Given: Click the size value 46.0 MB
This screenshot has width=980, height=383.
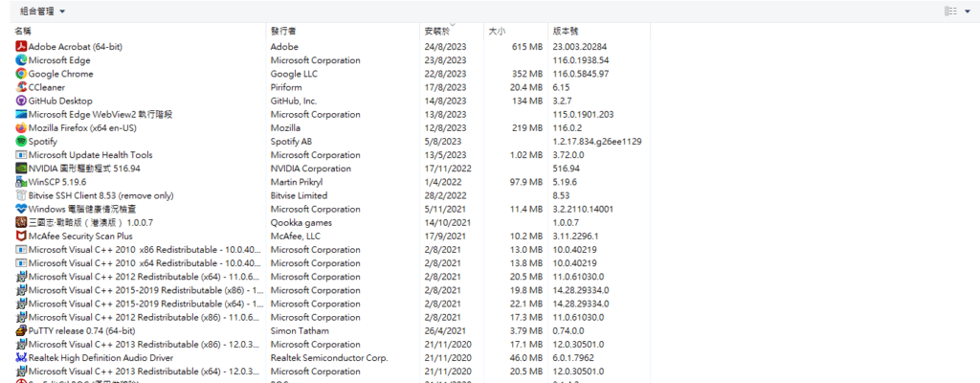Looking at the screenshot, I should click(525, 358).
